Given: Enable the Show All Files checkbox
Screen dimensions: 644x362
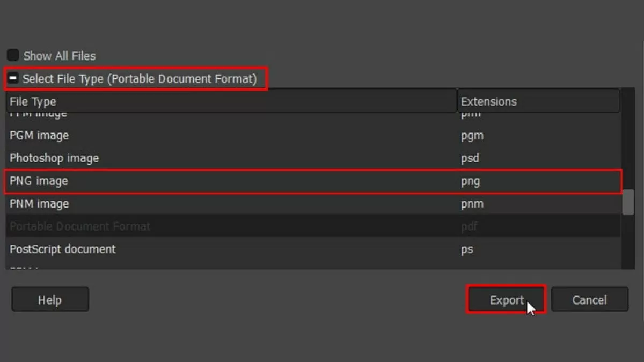Looking at the screenshot, I should (x=13, y=56).
